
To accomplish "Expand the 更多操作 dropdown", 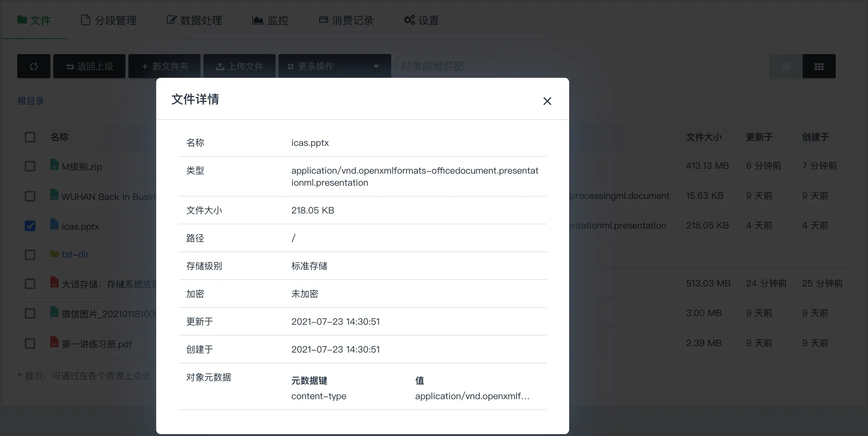I will pos(334,66).
